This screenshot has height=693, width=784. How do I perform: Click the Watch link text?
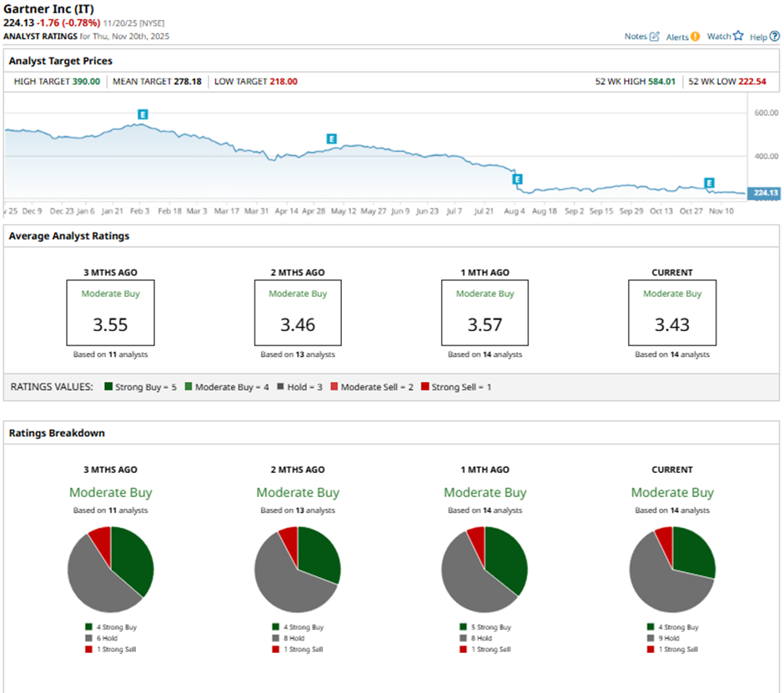click(x=718, y=37)
